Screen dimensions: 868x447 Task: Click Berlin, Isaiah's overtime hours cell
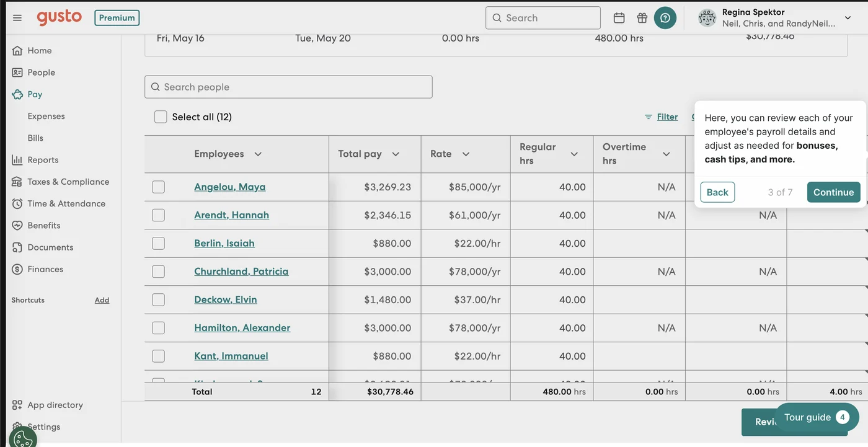tap(639, 243)
